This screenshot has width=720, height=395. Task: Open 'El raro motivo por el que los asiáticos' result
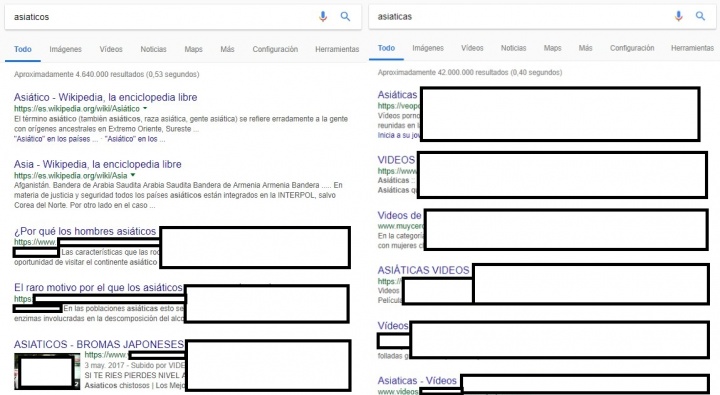tap(98, 288)
